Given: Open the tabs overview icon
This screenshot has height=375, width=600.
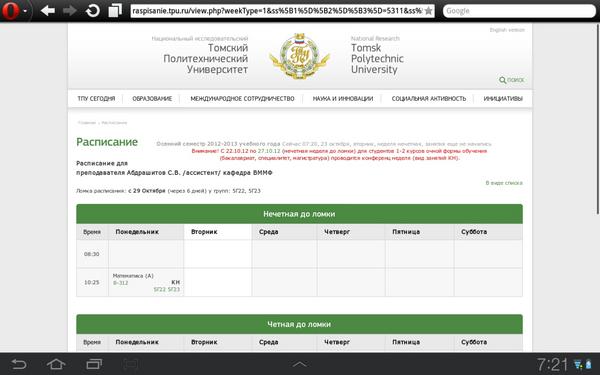Looking at the screenshot, I should pyautogui.click(x=115, y=11).
